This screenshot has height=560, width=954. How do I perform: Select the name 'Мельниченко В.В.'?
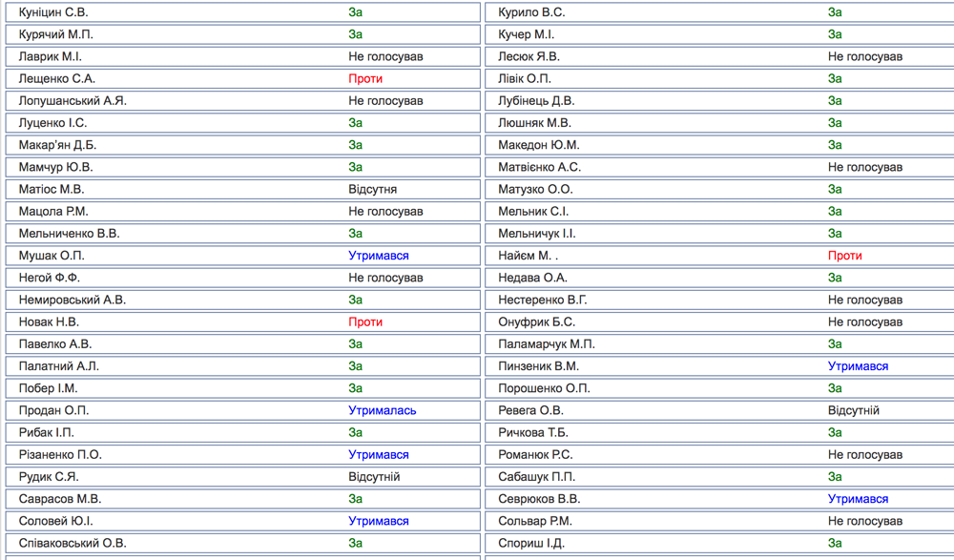click(x=70, y=234)
